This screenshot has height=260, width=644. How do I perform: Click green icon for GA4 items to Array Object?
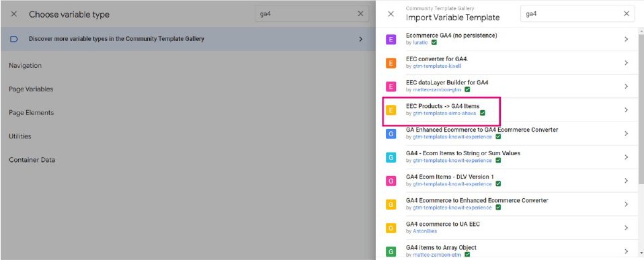(x=391, y=251)
